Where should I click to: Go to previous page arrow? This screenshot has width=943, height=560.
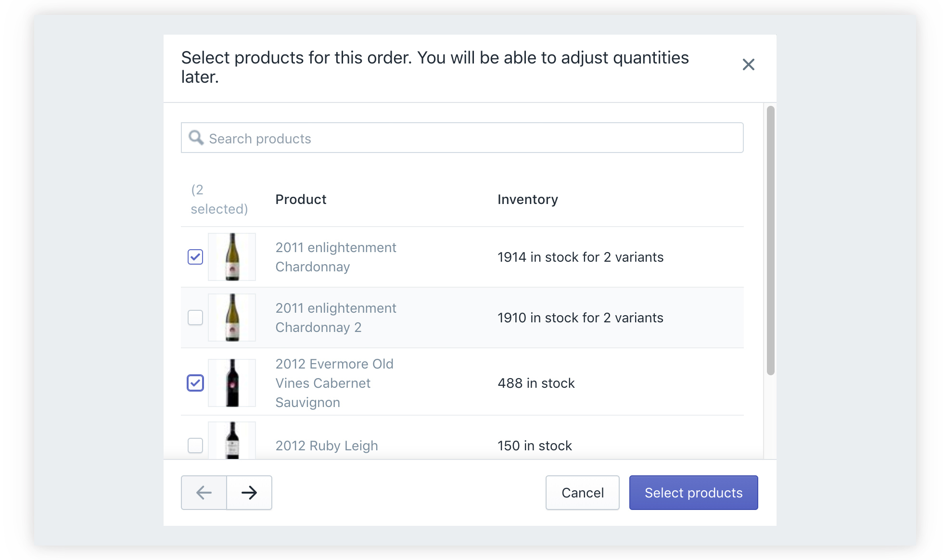click(x=204, y=492)
